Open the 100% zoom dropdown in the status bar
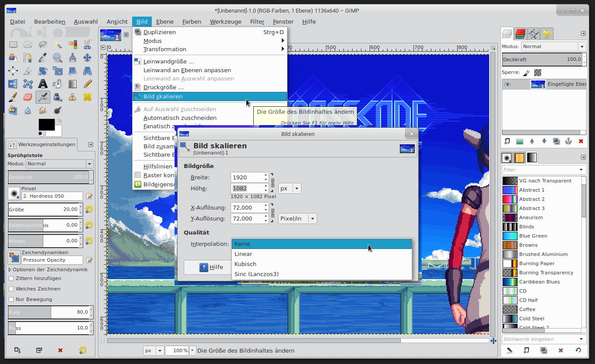 click(x=192, y=350)
